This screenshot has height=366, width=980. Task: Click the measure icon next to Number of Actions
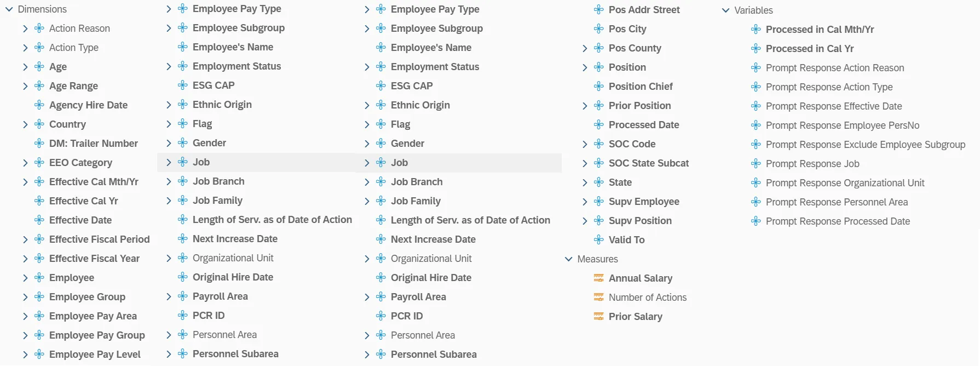click(599, 298)
